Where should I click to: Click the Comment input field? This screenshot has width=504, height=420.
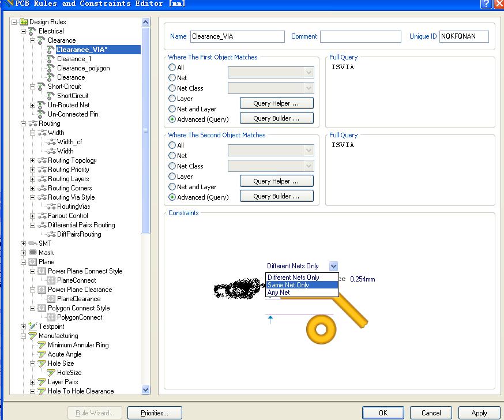[360, 36]
